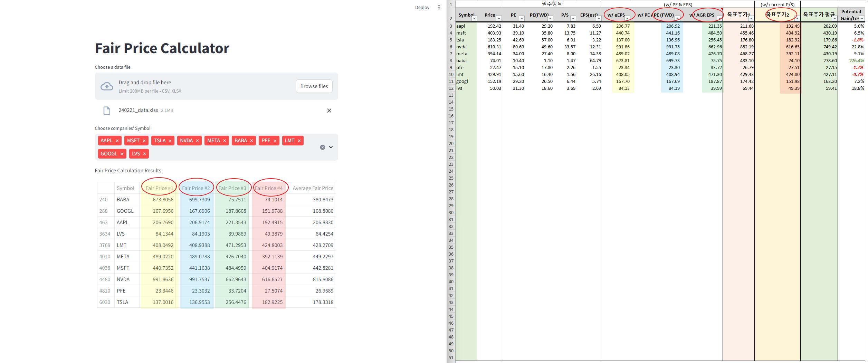Remove the PFE tag
Screen dimensions: 868x363
275,141
